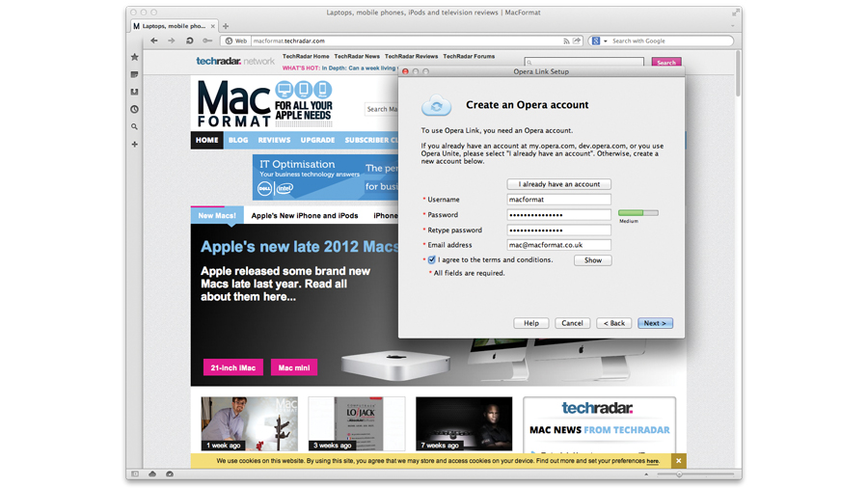Click the password strength Medium meter
868x488 pixels.
click(638, 213)
